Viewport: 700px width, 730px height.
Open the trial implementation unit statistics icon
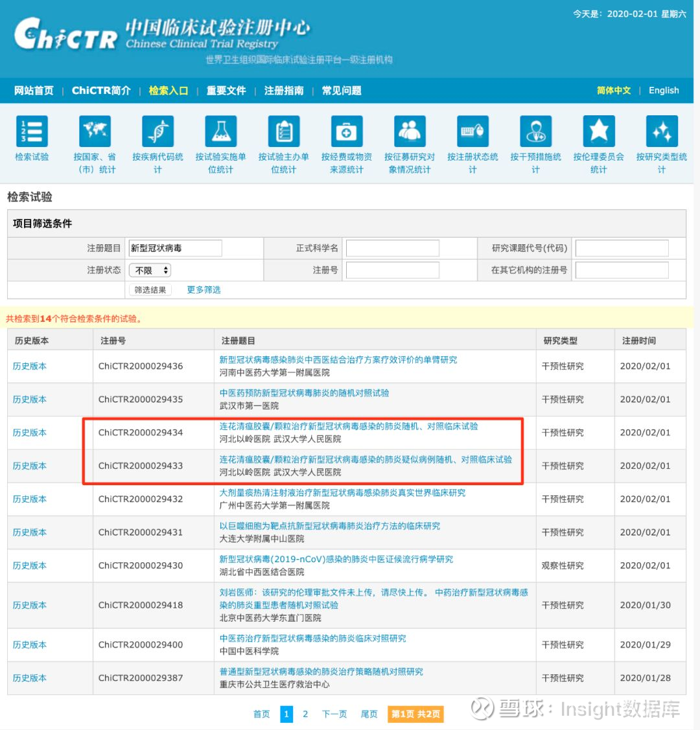220,131
